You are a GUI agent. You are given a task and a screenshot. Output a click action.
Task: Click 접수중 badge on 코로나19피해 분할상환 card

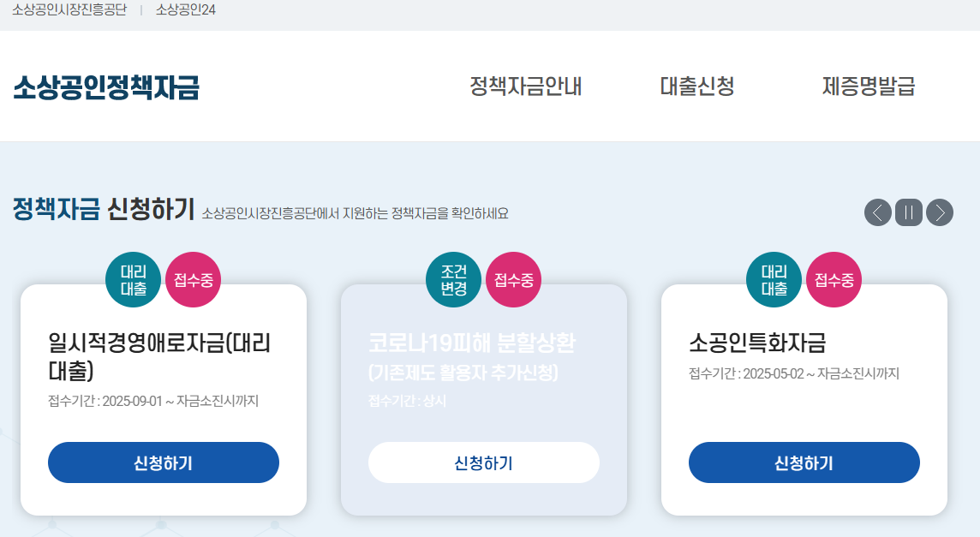click(513, 280)
